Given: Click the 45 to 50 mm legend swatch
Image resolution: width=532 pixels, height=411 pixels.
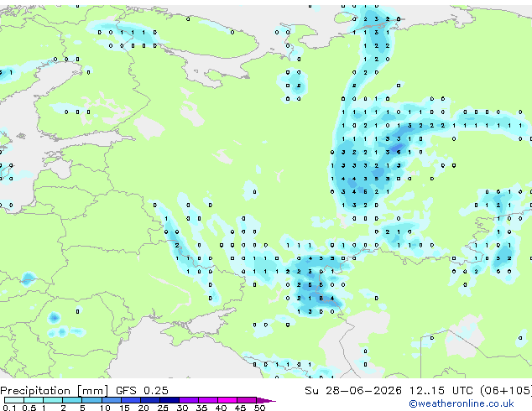Looking at the screenshot, I should 247,400.
